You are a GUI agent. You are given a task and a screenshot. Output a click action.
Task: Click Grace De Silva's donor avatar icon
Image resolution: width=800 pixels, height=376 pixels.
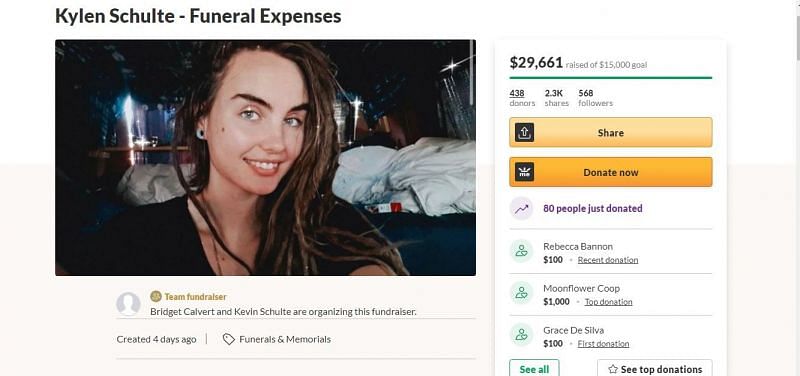coord(521,335)
